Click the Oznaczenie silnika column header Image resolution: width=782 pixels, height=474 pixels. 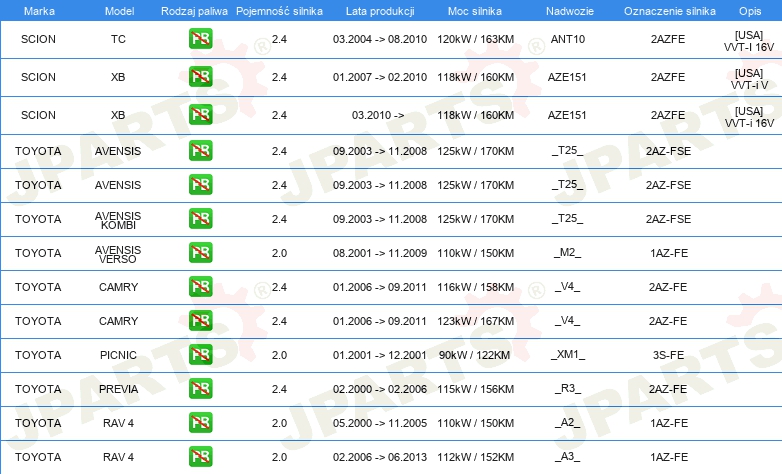[x=670, y=11]
